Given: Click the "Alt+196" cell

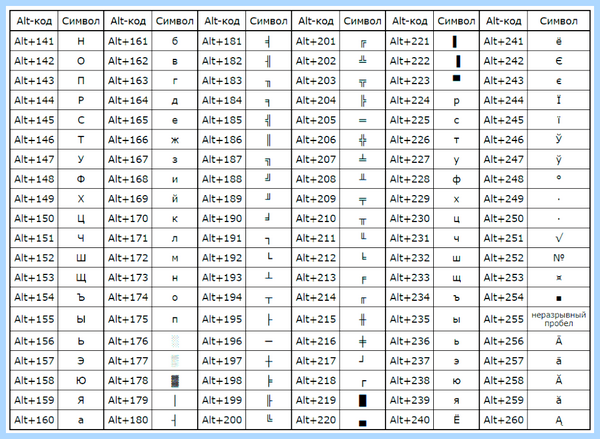Looking at the screenshot, I should (222, 341).
